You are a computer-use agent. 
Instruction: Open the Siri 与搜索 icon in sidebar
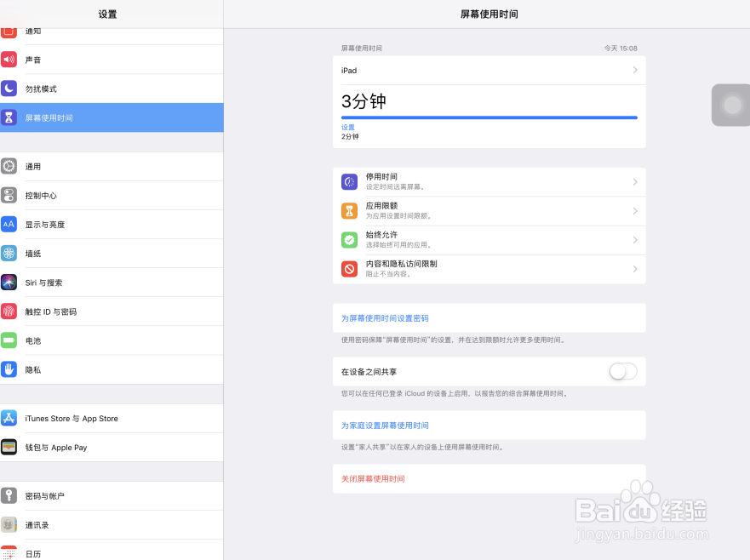pos(9,283)
